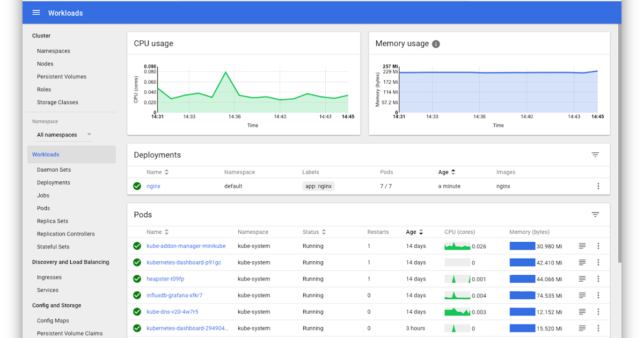Click the app: nginx label chip

[x=318, y=186]
